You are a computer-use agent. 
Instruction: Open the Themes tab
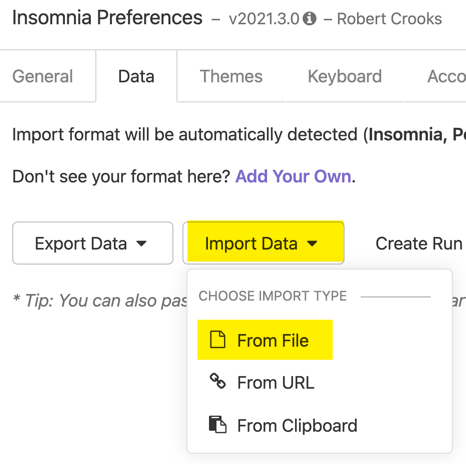coord(231,76)
